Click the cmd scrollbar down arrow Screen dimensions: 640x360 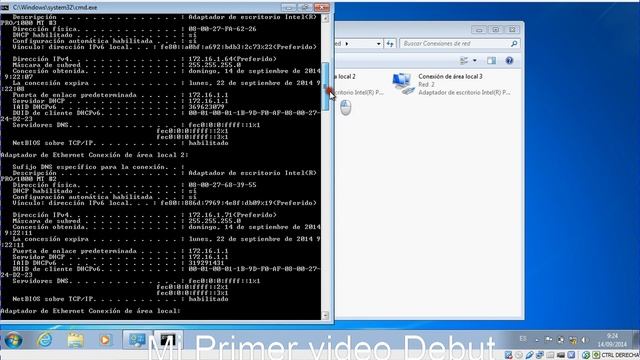[x=325, y=315]
